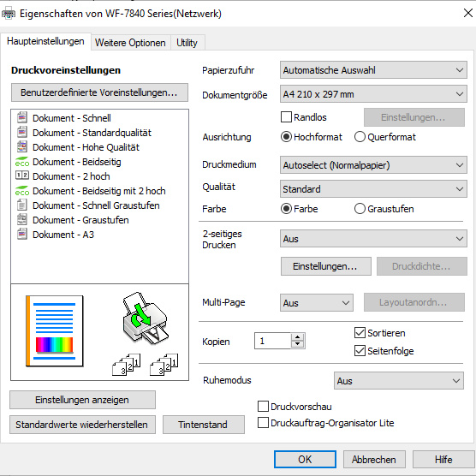Select preset "Dokument - Schnell"
476x476 pixels.
coord(72,118)
